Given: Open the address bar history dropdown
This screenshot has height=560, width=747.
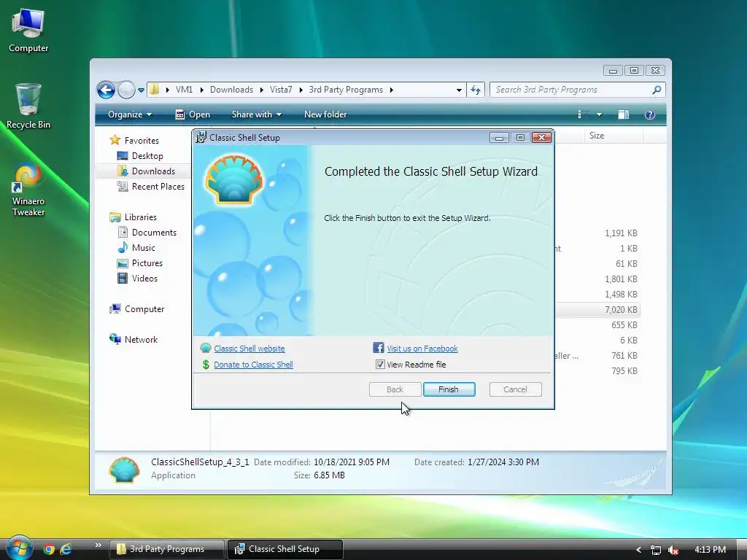Looking at the screenshot, I should point(459,90).
